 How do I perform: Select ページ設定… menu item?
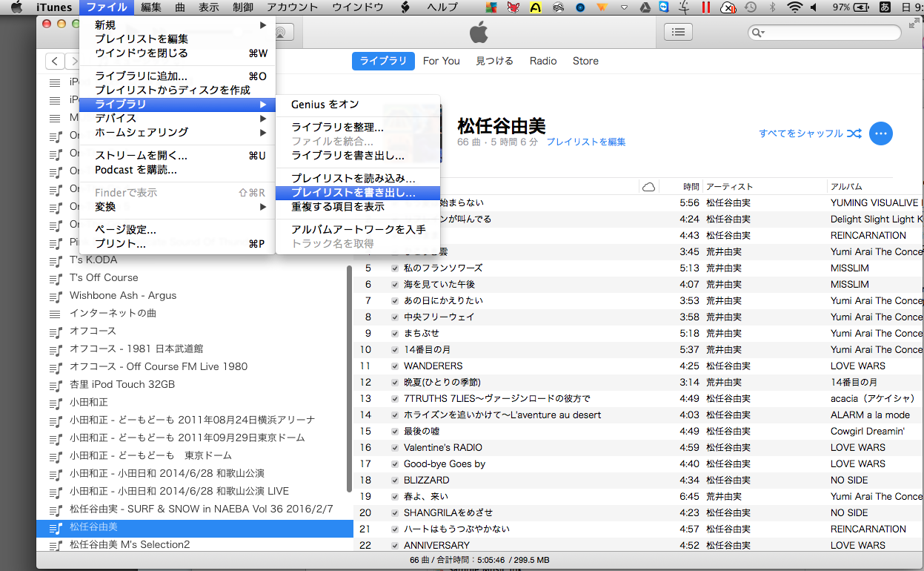click(177, 230)
